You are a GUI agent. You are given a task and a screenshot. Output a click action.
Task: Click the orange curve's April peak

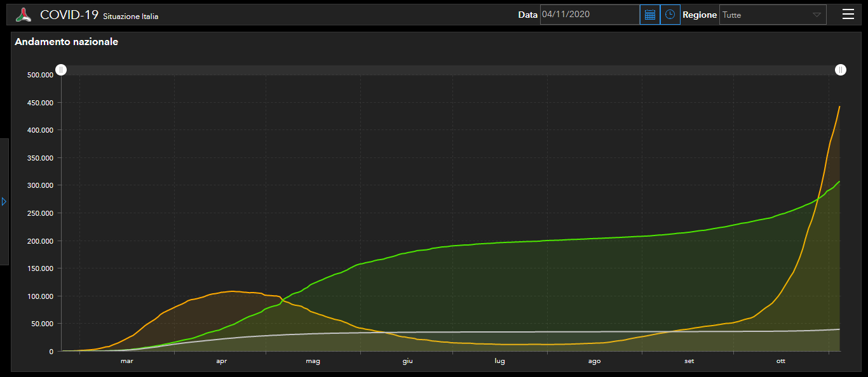[x=232, y=291]
